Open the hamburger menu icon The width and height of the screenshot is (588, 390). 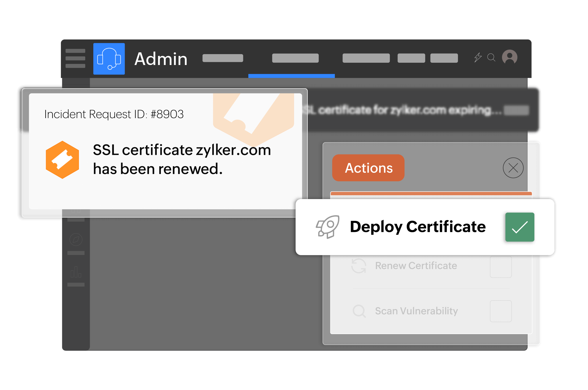[x=75, y=58]
